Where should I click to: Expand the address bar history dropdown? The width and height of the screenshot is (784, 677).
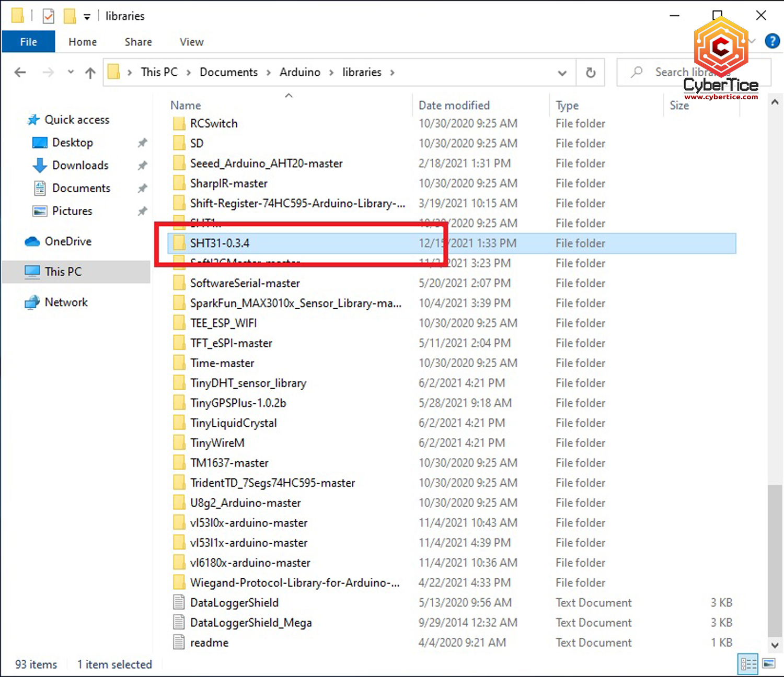pos(562,73)
